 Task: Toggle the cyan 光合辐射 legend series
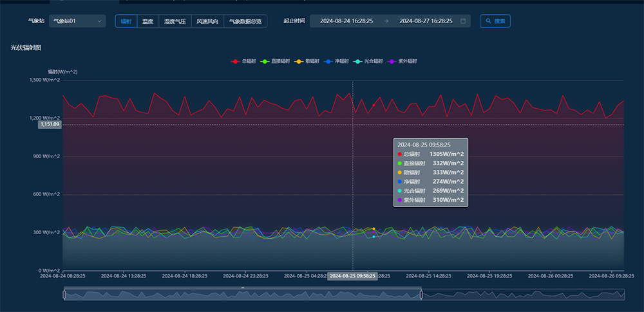(x=368, y=61)
